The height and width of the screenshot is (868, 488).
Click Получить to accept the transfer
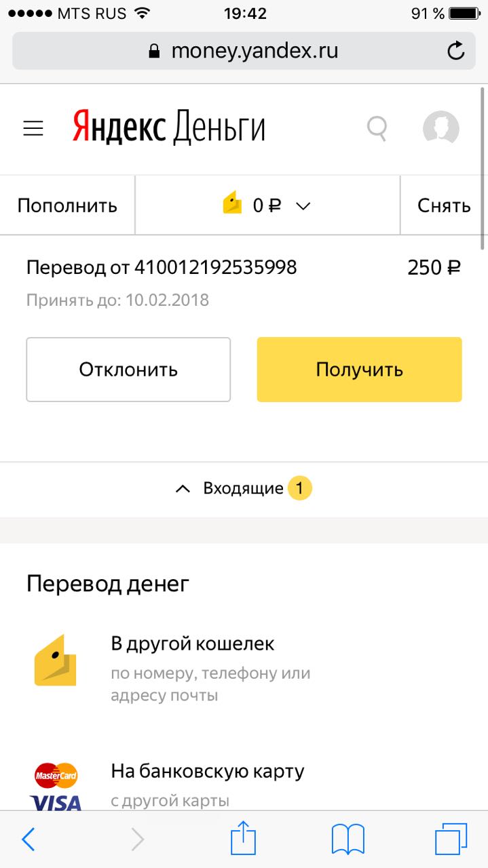(358, 369)
